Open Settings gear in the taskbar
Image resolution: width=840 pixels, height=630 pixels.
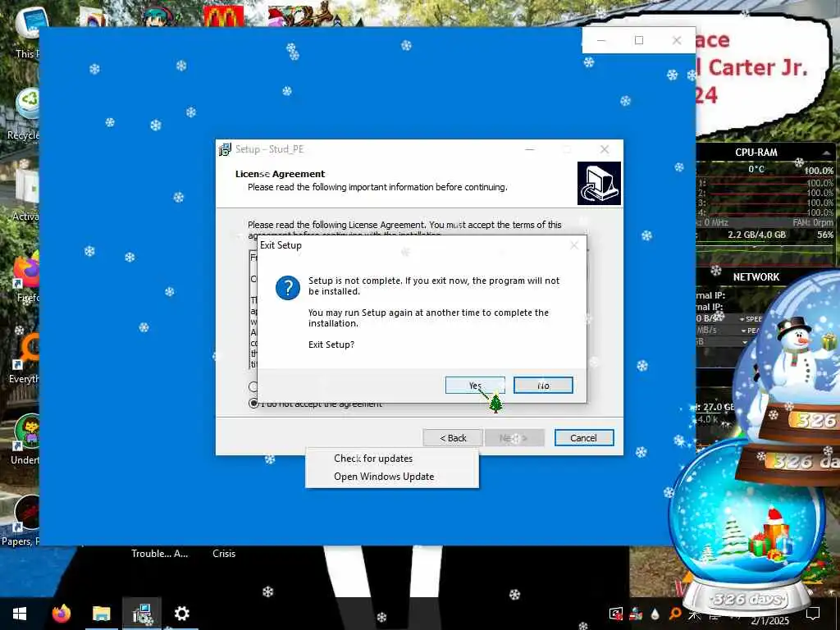tap(181, 614)
